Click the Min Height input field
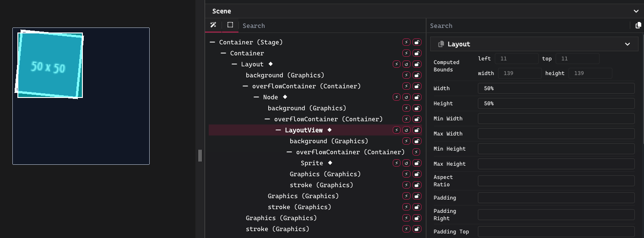Screen dimensions: 644x238 click(x=556, y=149)
